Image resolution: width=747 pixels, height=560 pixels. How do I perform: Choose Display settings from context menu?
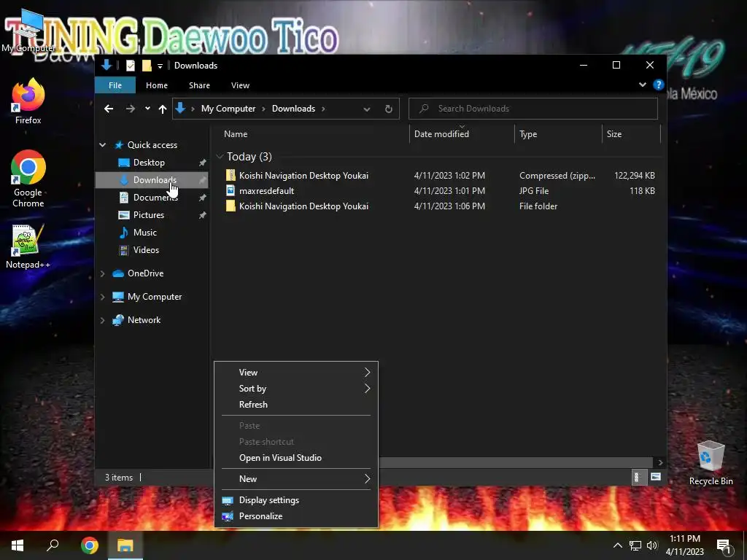click(x=296, y=500)
